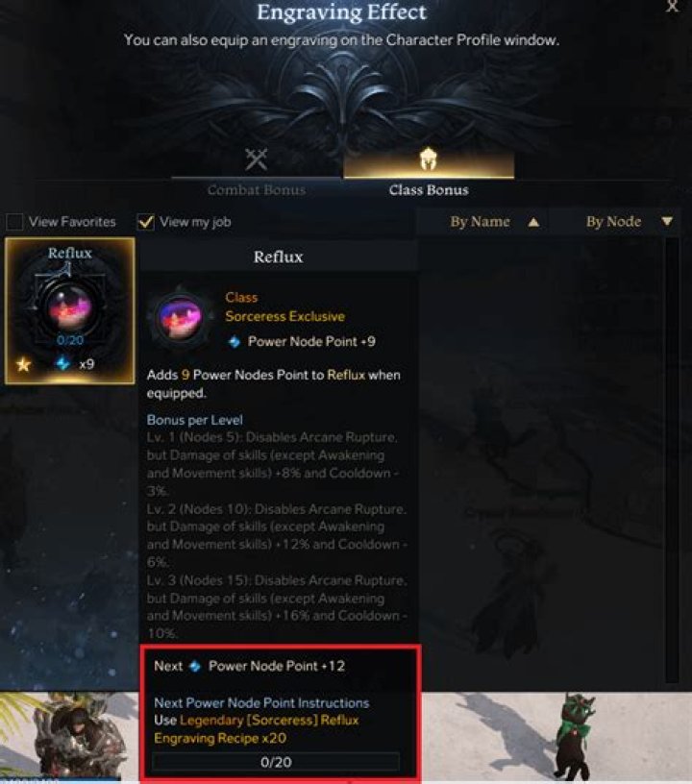Click the blue diamond beside Power Node Point +9
Image resolution: width=692 pixels, height=784 pixels.
click(x=234, y=342)
